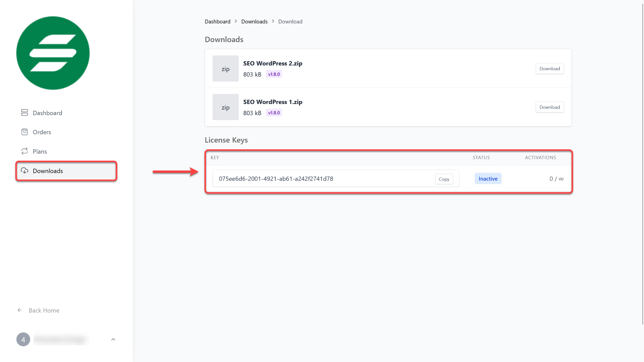The image size is (644, 362).
Task: Click Download button for SEO WordPress 1.zip
Action: click(x=550, y=107)
